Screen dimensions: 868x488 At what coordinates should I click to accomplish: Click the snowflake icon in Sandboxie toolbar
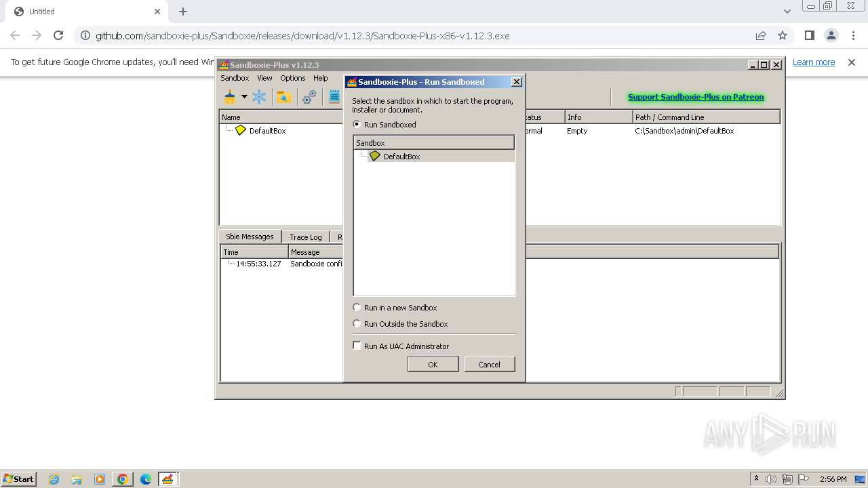click(259, 97)
